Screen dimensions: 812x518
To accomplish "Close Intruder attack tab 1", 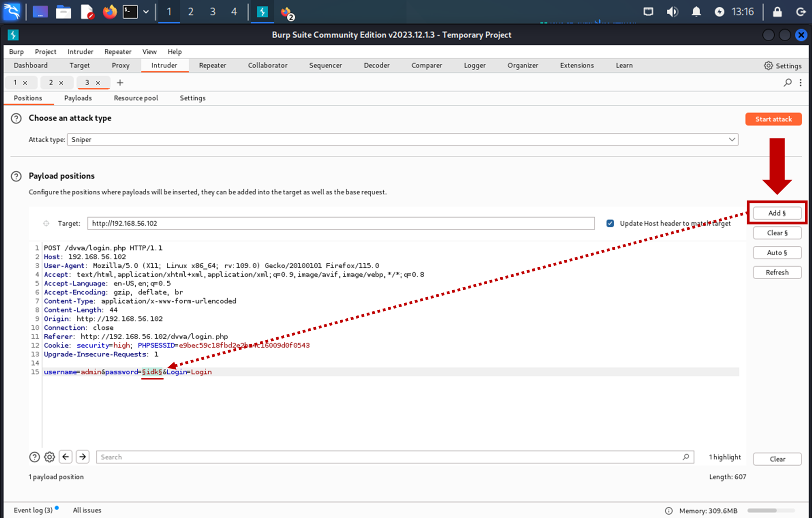I will (25, 83).
